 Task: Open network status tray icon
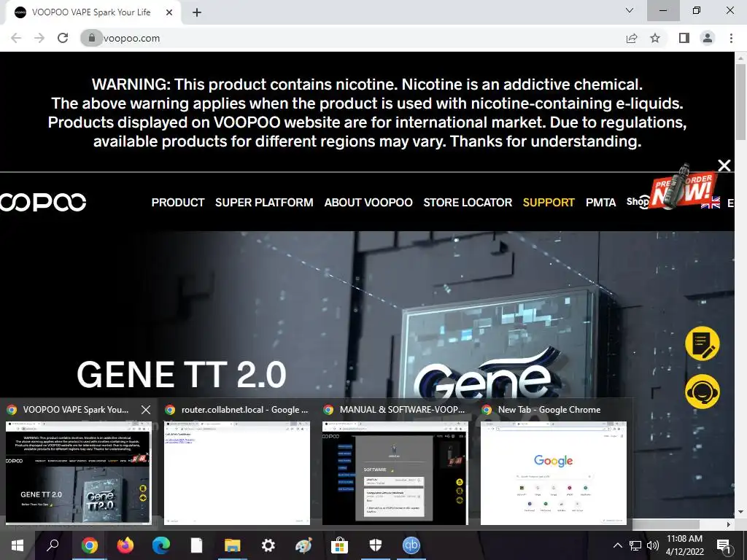pyautogui.click(x=635, y=545)
